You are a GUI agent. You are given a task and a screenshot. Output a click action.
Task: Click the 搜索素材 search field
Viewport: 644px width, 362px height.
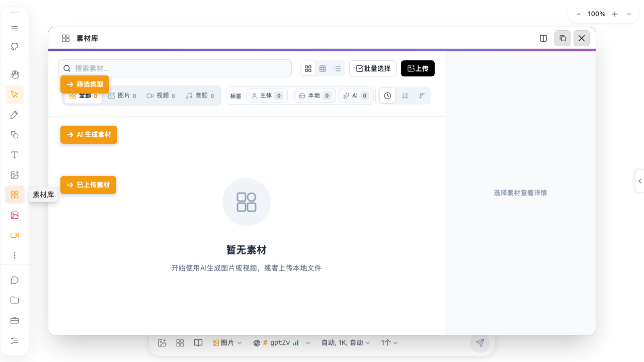(x=175, y=68)
